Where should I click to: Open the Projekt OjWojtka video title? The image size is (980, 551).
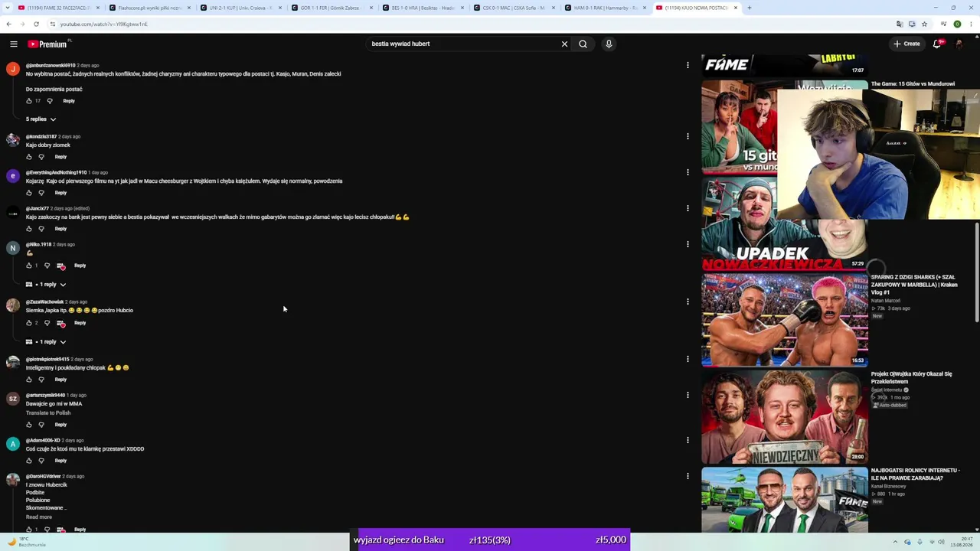tap(911, 377)
